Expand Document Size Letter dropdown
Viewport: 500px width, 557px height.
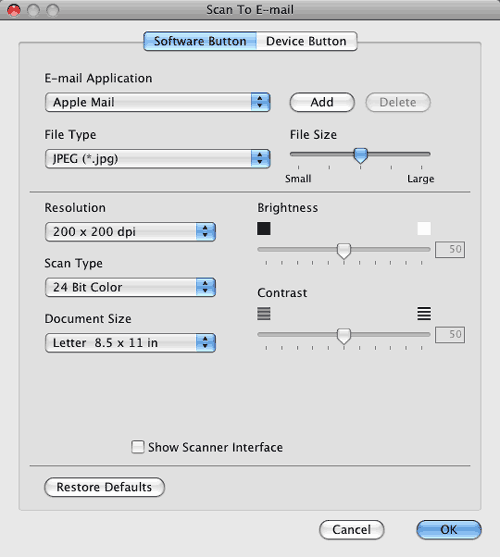tap(130, 343)
